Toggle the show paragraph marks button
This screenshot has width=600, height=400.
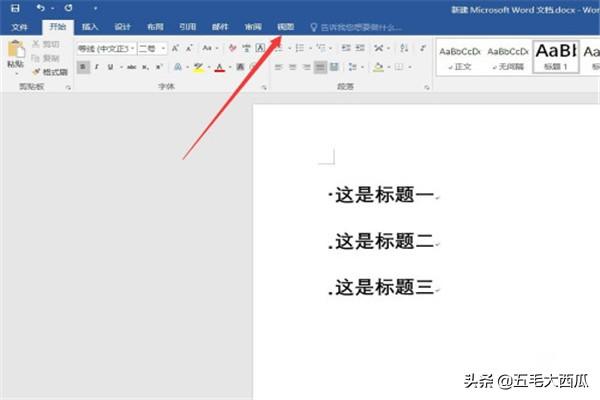click(x=422, y=48)
